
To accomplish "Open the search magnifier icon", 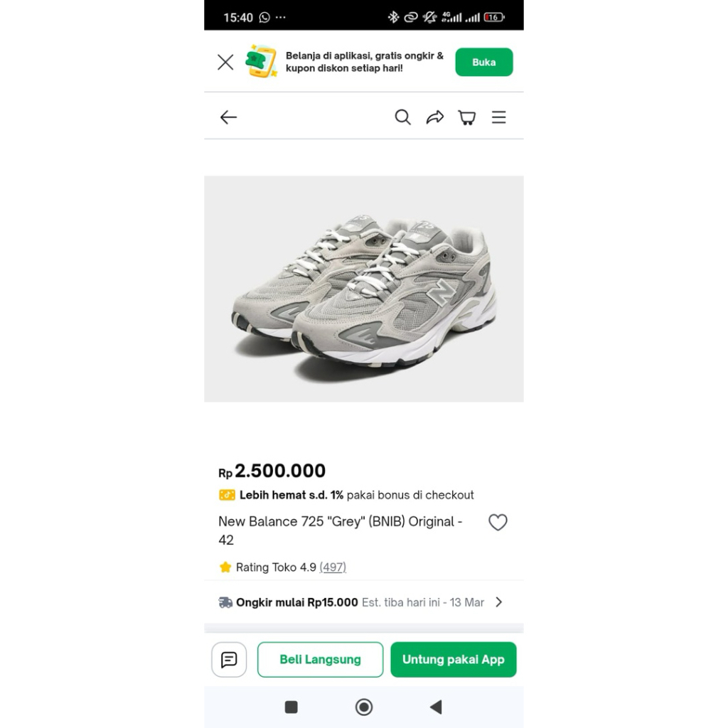I will point(402,117).
